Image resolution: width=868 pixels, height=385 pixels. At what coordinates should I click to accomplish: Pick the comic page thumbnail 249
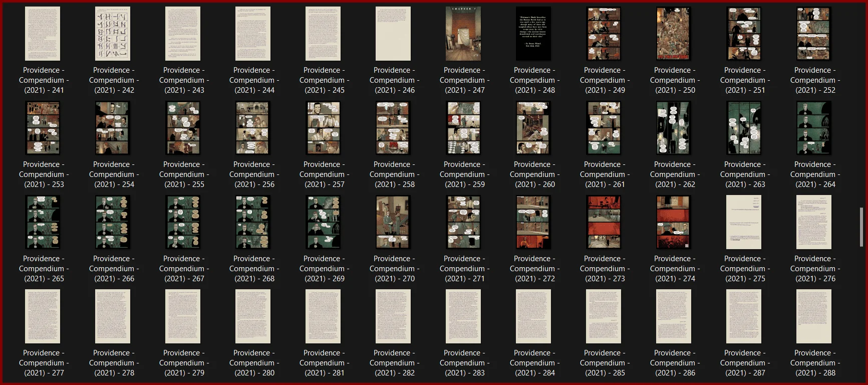click(604, 34)
